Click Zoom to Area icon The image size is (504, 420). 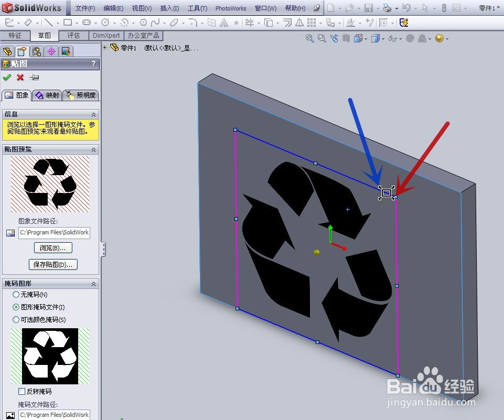coord(321,39)
